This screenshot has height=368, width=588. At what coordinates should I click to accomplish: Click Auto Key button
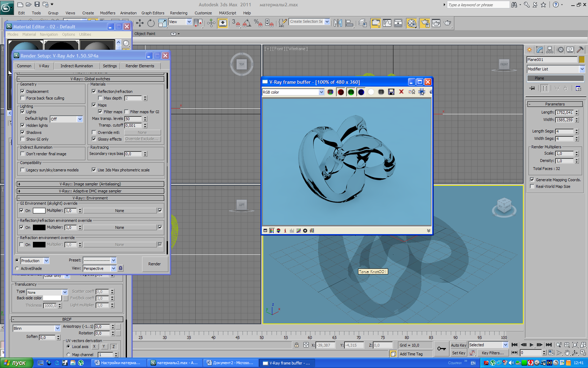[x=458, y=345]
